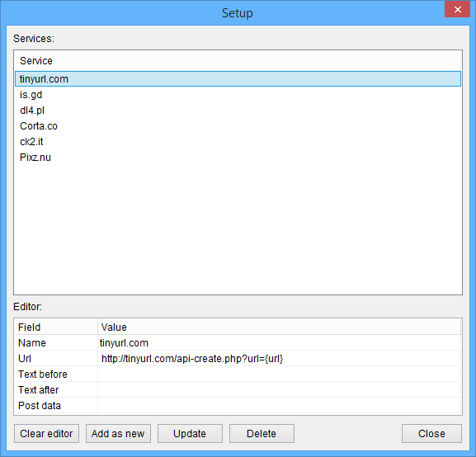Click the Update button
This screenshot has height=457, width=476.
190,433
